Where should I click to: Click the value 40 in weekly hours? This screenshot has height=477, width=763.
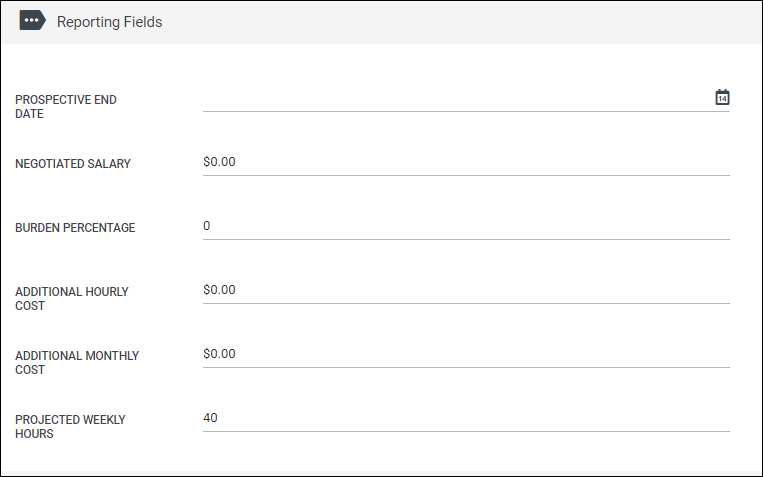tap(210, 418)
